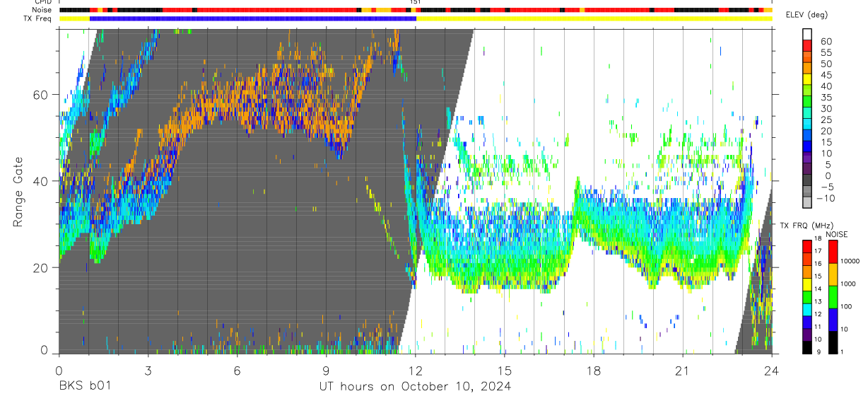Click the 12 tick label on the UT hours axis
Viewport: 868px width, 401px height.
click(416, 370)
